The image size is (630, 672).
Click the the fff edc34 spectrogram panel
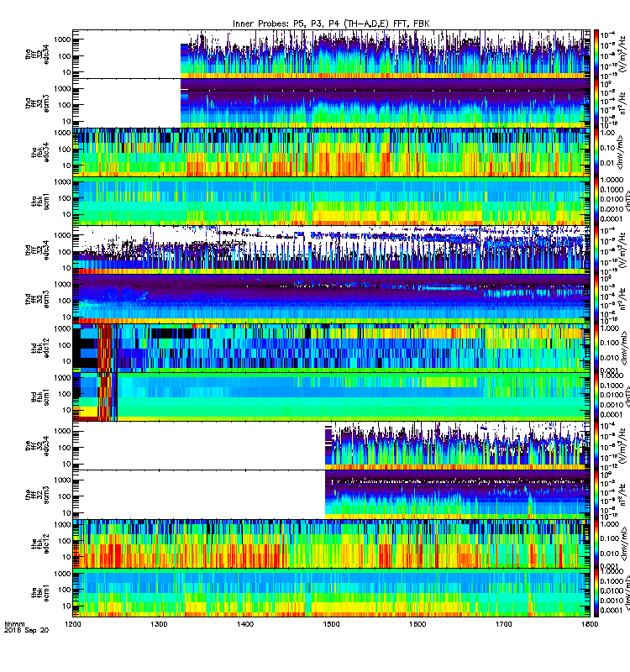click(x=331, y=446)
